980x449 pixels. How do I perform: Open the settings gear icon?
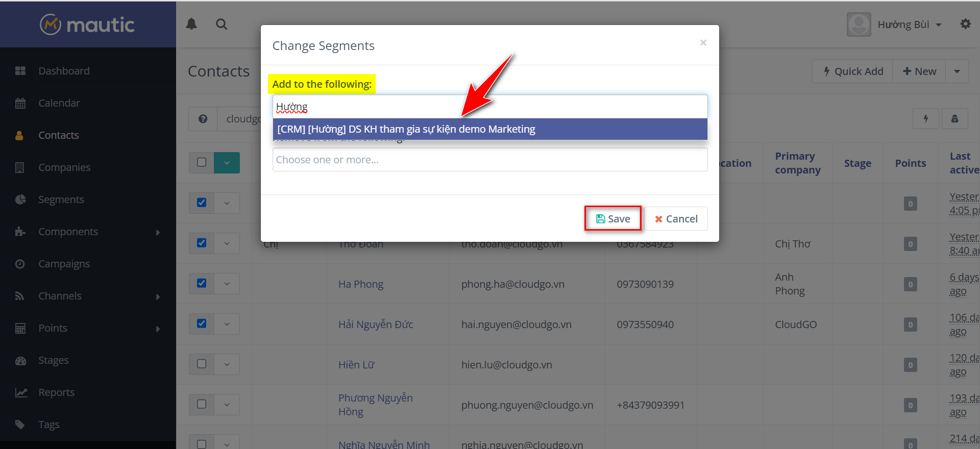[965, 24]
